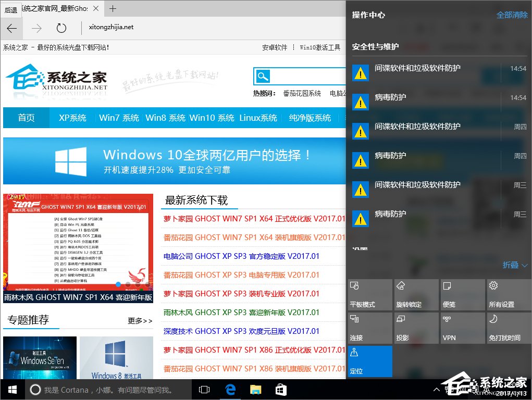The height and width of the screenshot is (400, 532).
Task: Toggle 平板模式 tablet mode
Action: [x=370, y=295]
